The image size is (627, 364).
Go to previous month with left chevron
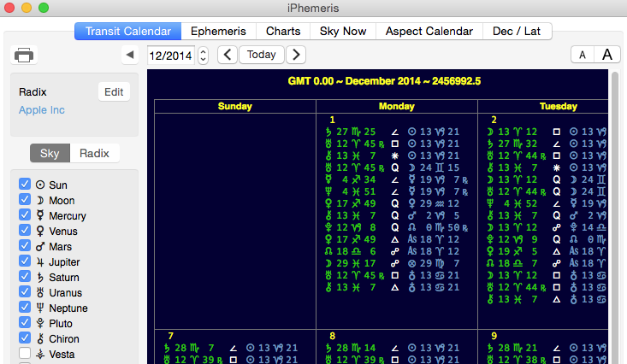click(x=228, y=55)
